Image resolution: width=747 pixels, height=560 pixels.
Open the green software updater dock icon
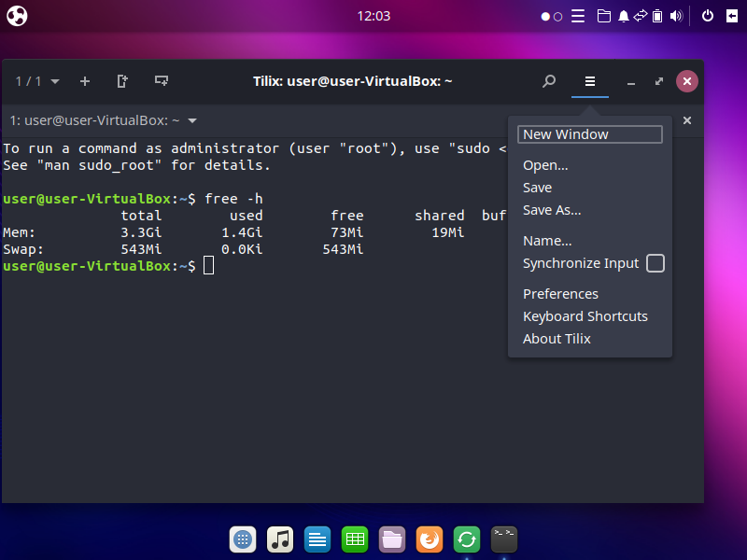(467, 539)
